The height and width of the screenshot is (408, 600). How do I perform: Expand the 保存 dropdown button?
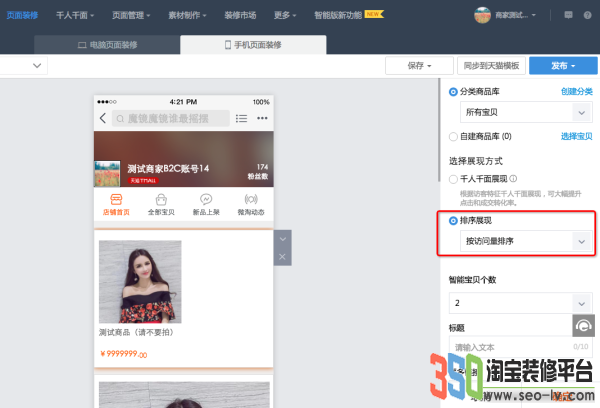pos(419,66)
